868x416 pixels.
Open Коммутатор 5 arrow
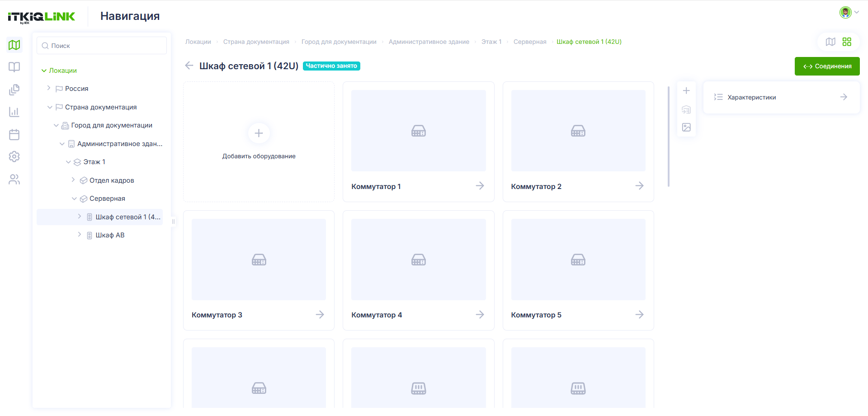click(x=639, y=315)
